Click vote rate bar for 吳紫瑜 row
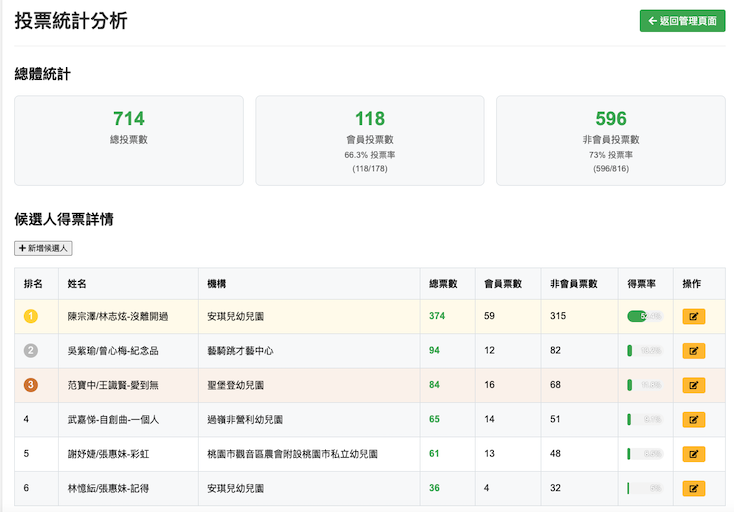 pyautogui.click(x=645, y=351)
